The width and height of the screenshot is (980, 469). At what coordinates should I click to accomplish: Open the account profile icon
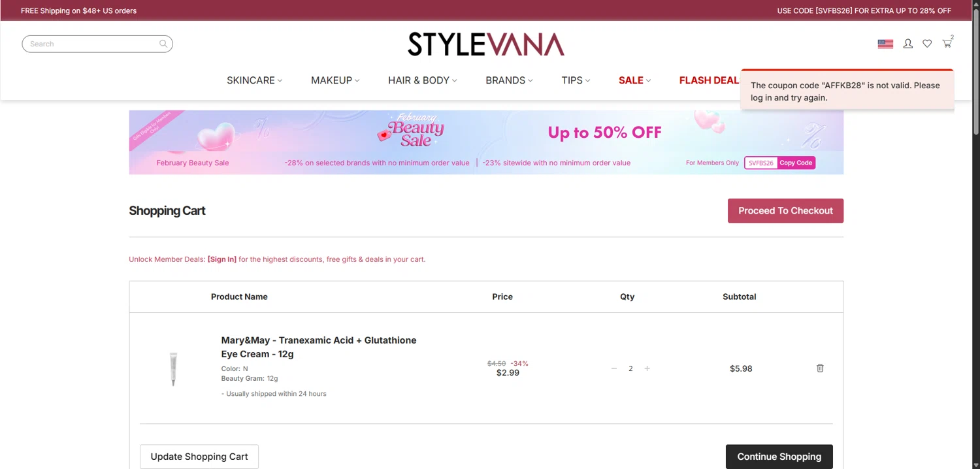[x=908, y=44]
